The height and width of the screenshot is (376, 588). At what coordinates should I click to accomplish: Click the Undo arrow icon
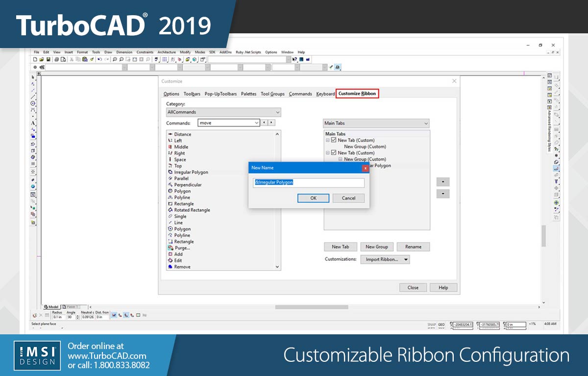99,59
